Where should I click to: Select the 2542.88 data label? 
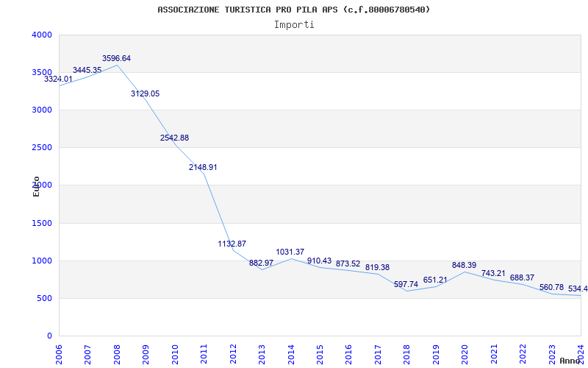coord(174,138)
